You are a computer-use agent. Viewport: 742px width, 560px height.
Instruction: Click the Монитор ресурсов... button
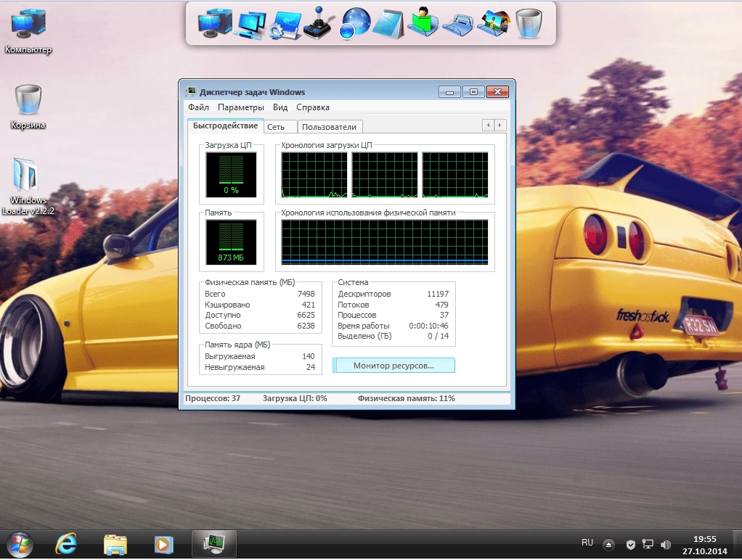click(394, 366)
